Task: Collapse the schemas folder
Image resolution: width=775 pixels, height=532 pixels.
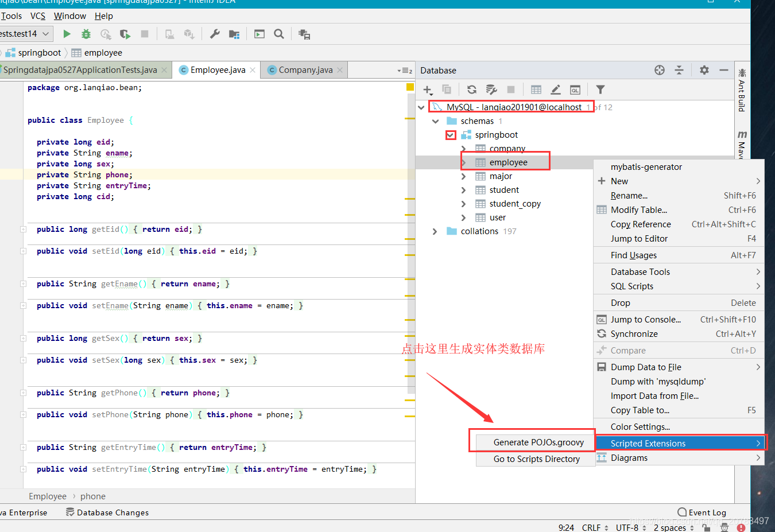Action: [x=435, y=121]
